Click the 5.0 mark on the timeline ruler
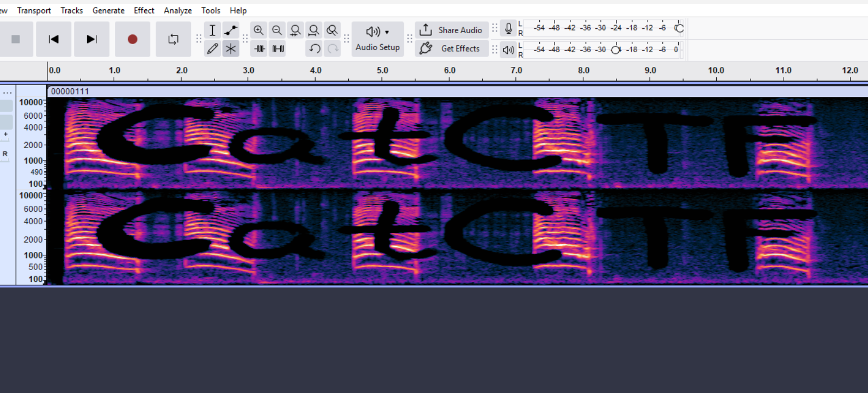This screenshot has width=868, height=393. tap(383, 70)
